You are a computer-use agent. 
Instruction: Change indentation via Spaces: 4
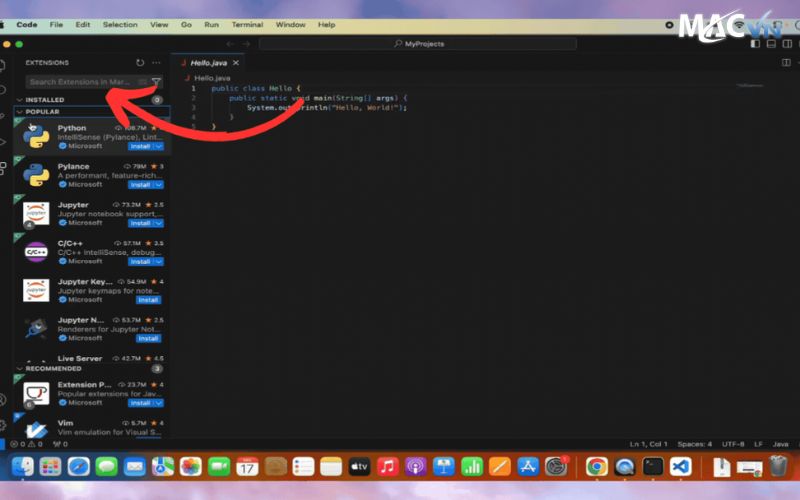[x=694, y=444]
